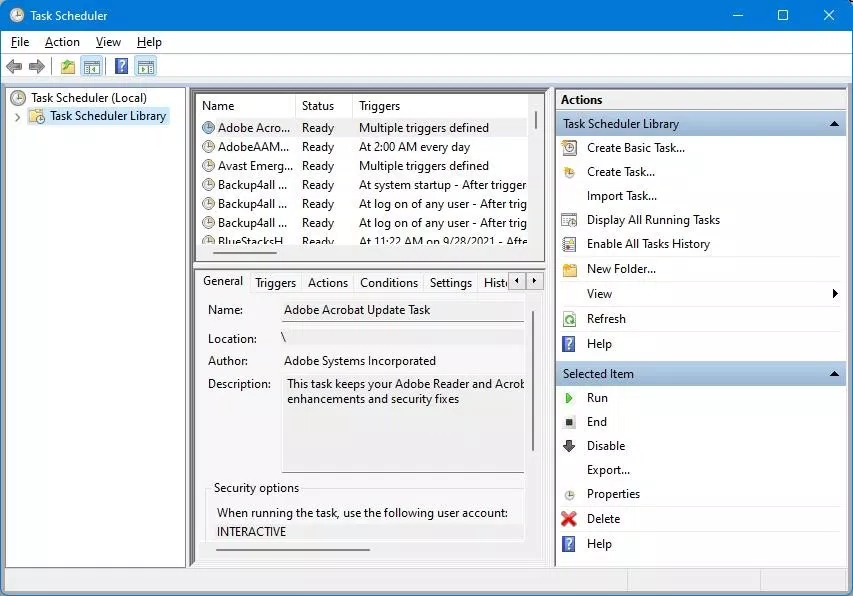Click the Back navigation arrow in the toolbar

[x=13, y=66]
